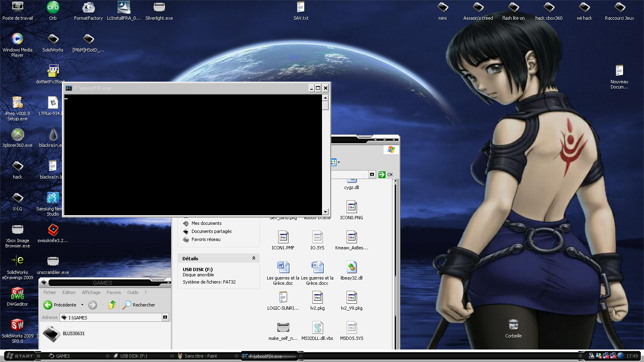Select ICON1.PMF file in USB DISK window
The height and width of the screenshot is (362, 644).
283,240
